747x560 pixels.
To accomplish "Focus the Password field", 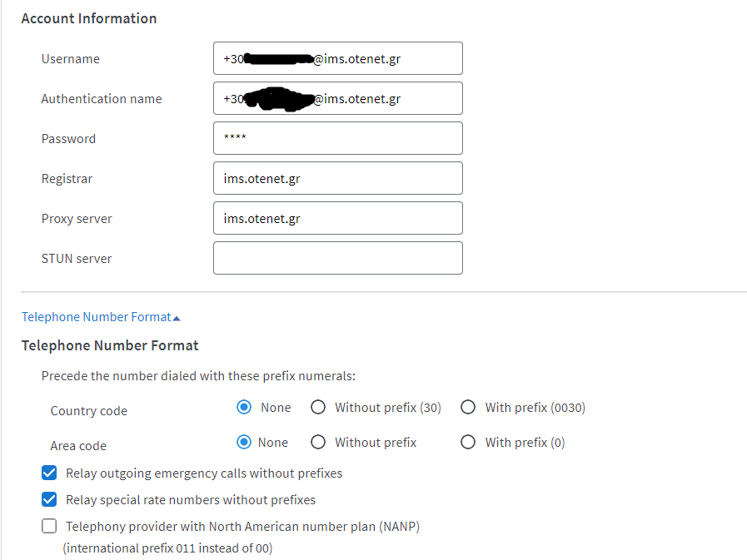I will [337, 139].
